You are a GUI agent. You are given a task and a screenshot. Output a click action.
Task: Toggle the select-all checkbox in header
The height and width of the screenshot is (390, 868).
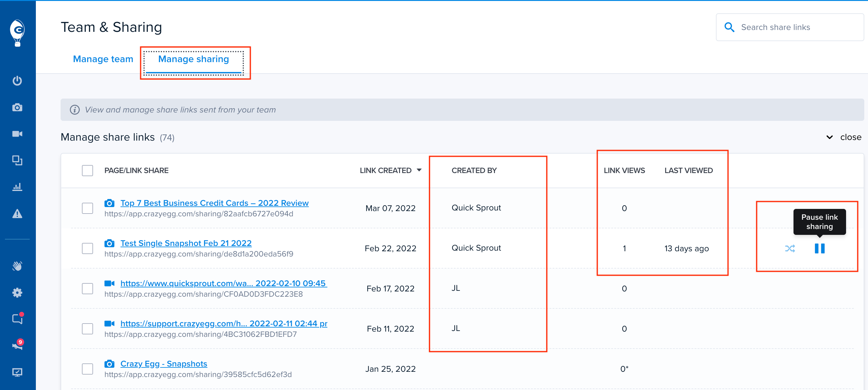coord(87,170)
